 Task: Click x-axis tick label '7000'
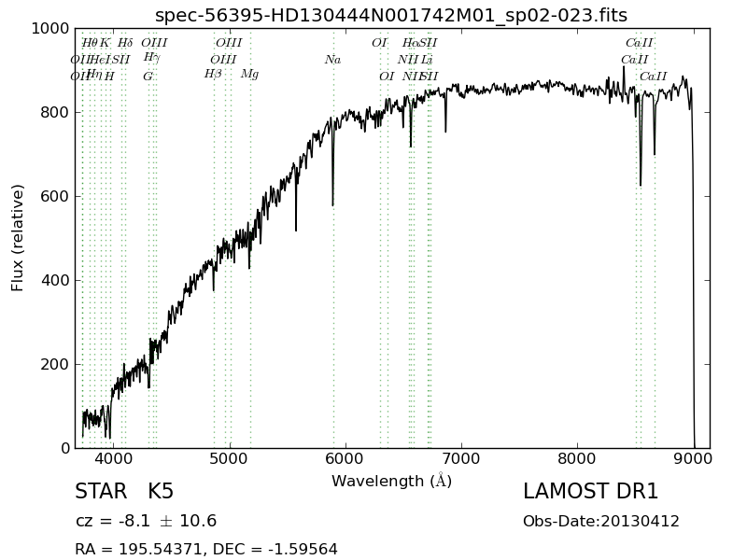(x=461, y=459)
